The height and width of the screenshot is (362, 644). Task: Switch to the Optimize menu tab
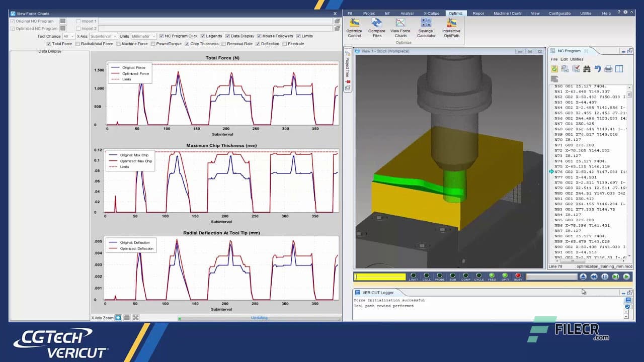(456, 13)
